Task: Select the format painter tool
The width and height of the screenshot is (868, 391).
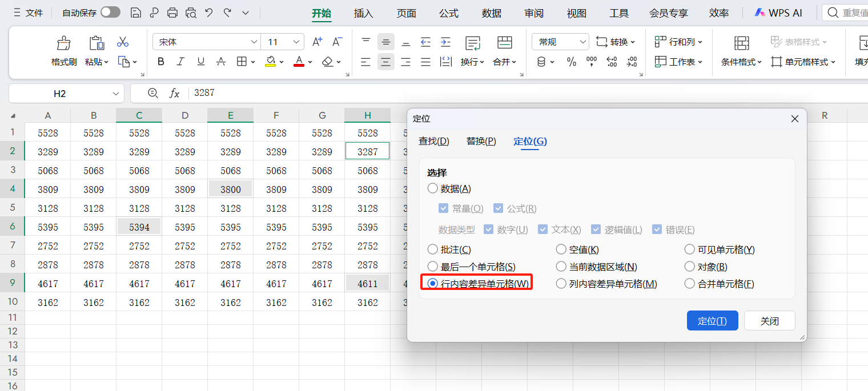Action: point(63,51)
